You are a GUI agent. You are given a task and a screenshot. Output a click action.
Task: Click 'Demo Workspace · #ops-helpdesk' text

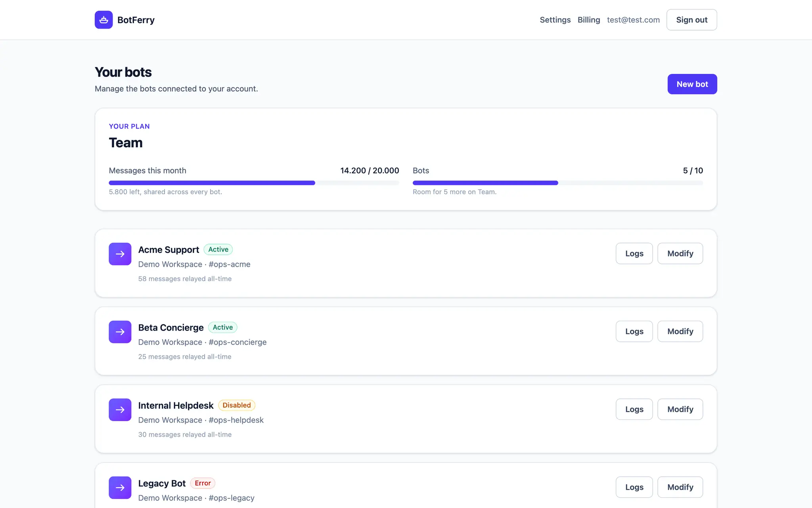pos(201,420)
